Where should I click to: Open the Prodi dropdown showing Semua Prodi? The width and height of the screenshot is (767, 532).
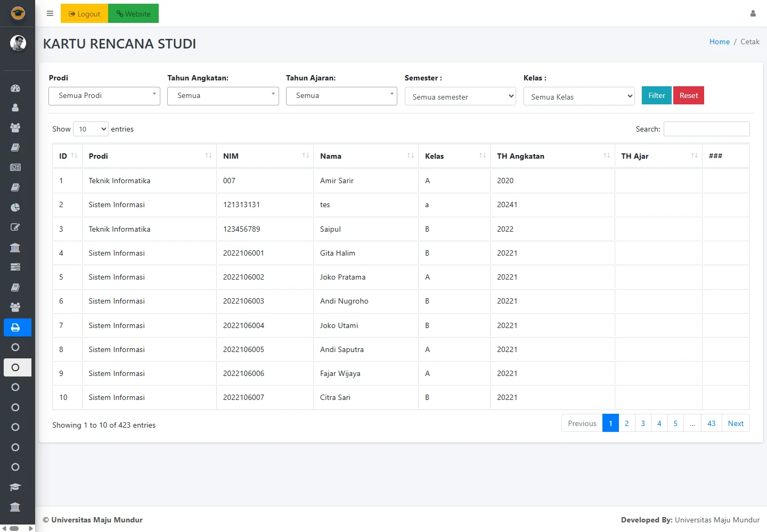(104, 96)
